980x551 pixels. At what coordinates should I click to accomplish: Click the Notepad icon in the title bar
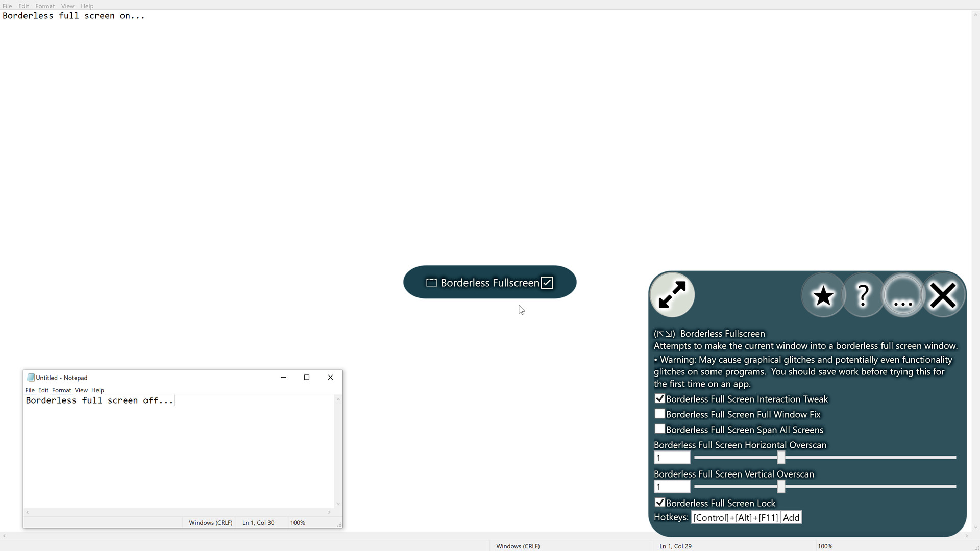(32, 378)
